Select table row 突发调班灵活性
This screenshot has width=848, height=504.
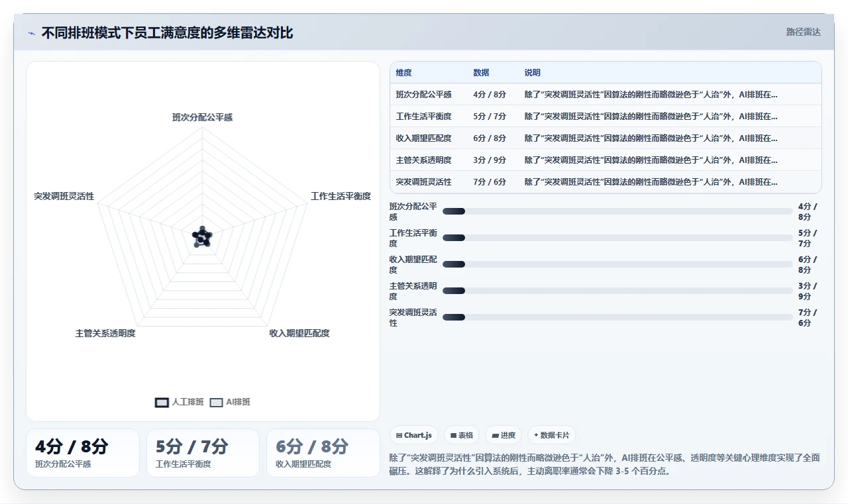point(606,182)
